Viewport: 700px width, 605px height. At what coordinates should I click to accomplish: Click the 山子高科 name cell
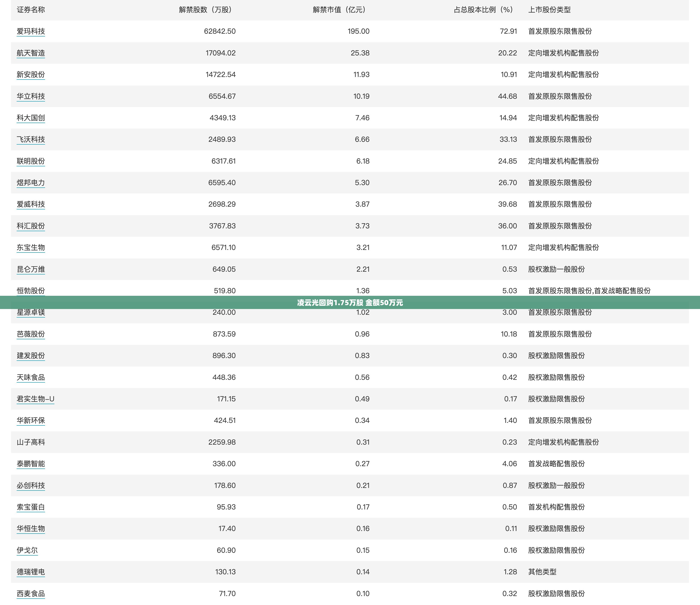point(31,442)
